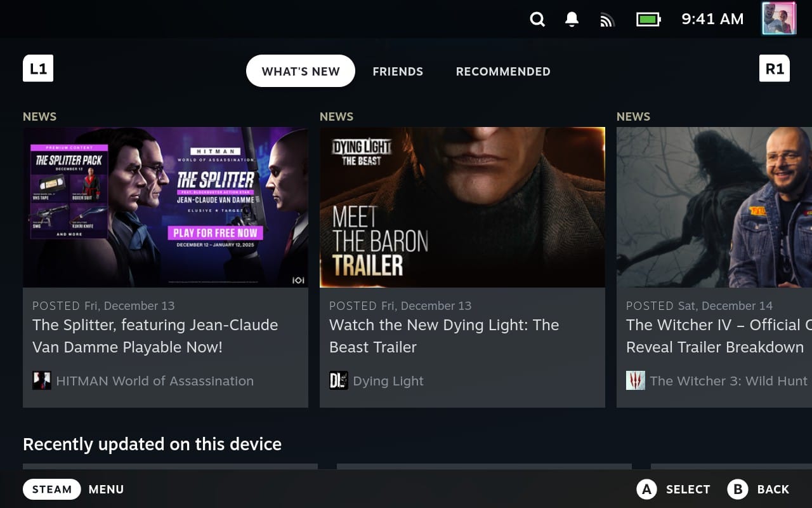Click the HITMAN World of Assassination game icon

[x=42, y=381]
